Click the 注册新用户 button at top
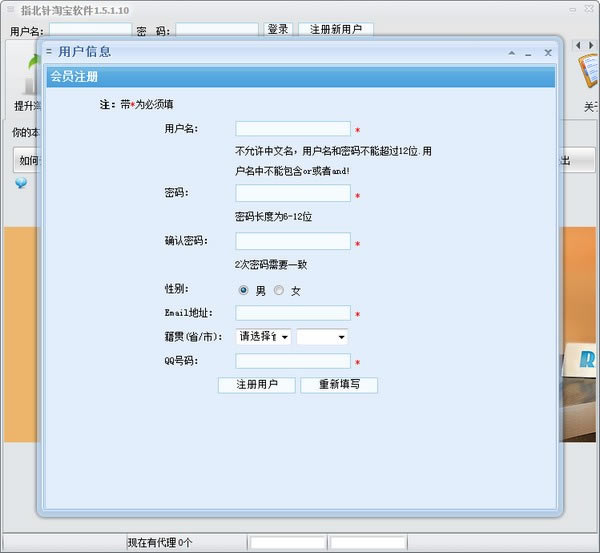Viewport: 600px width, 553px height. coord(336,30)
